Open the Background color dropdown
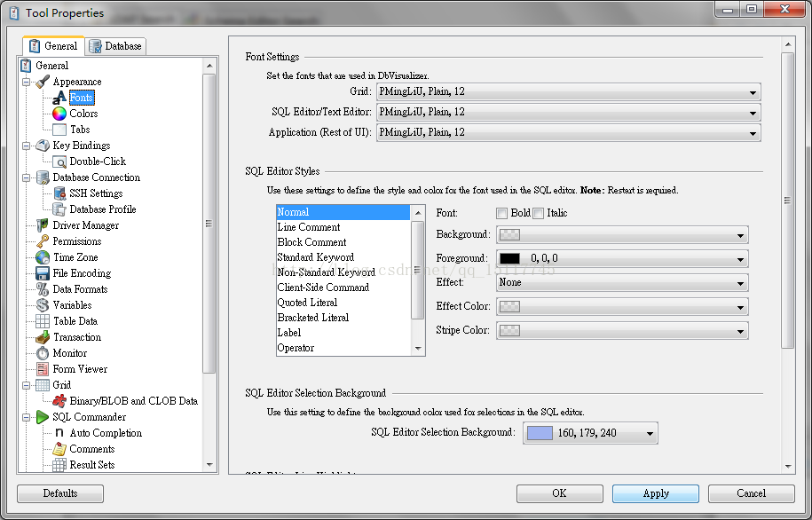This screenshot has width=812, height=520. (622, 235)
